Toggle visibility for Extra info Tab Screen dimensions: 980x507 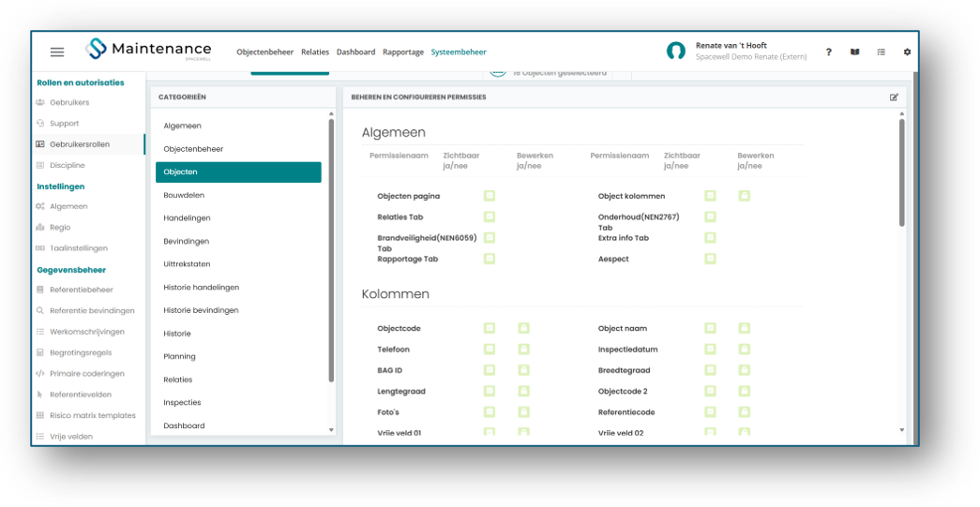(x=710, y=238)
